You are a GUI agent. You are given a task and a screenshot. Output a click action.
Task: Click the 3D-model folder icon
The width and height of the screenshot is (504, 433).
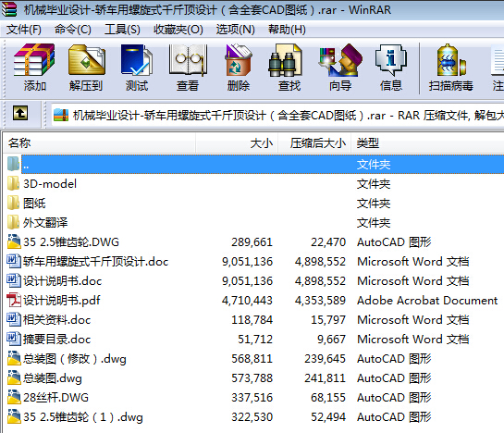click(13, 184)
